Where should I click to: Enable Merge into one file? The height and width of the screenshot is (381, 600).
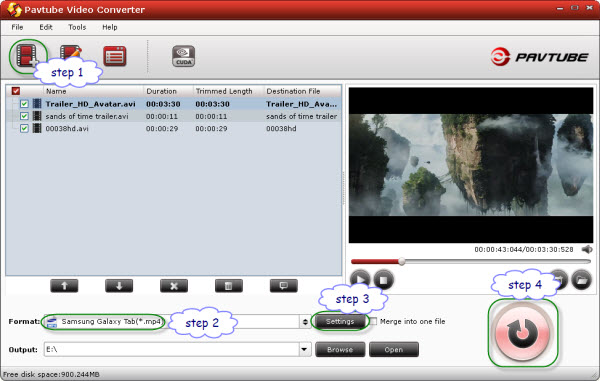(373, 321)
